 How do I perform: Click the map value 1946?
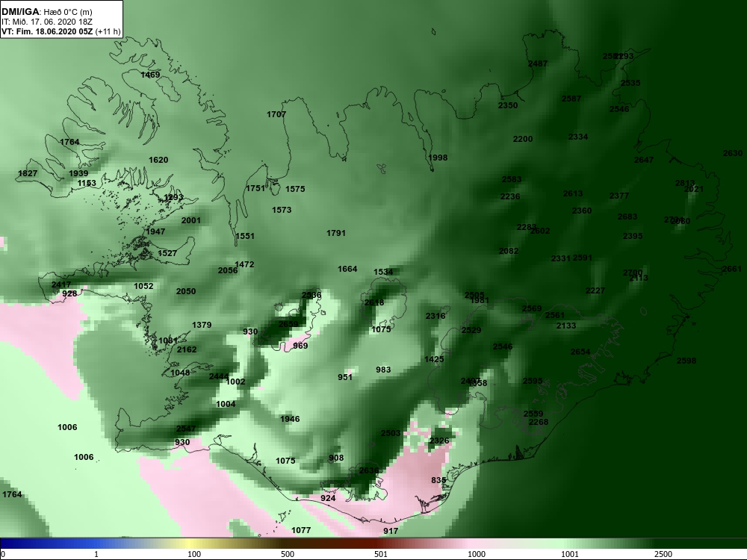coord(290,419)
